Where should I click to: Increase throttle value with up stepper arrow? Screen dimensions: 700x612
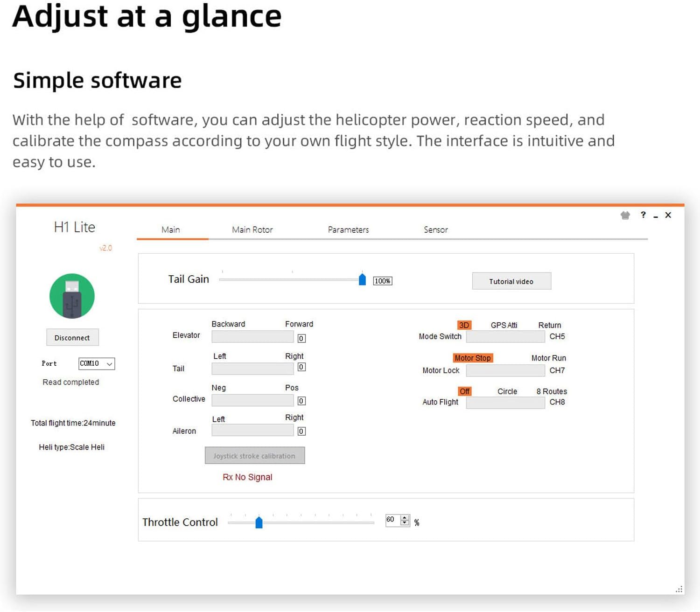(x=405, y=517)
